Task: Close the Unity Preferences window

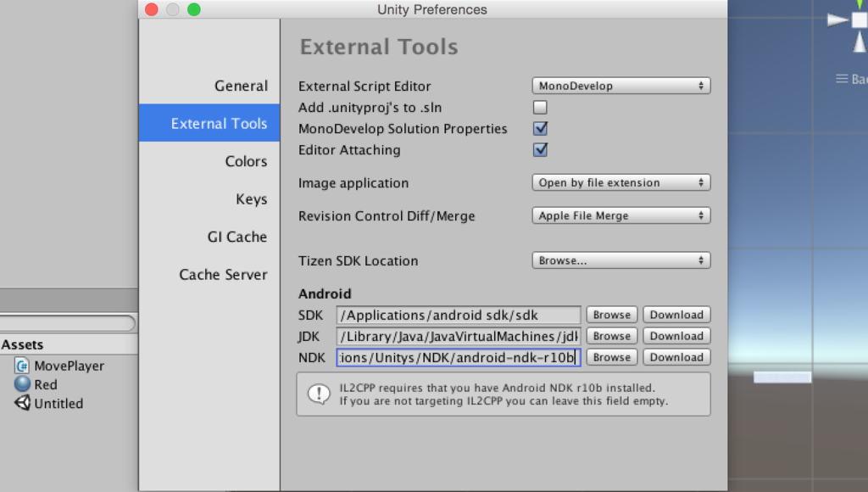Action: pos(151,9)
